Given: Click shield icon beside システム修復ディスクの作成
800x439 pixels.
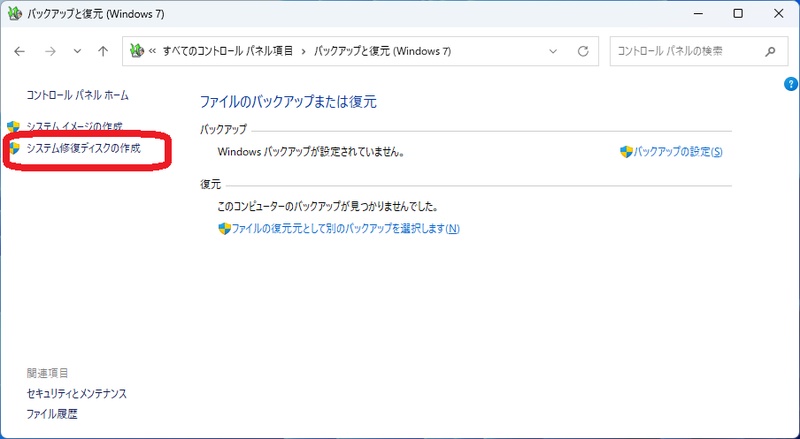Looking at the screenshot, I should [14, 149].
